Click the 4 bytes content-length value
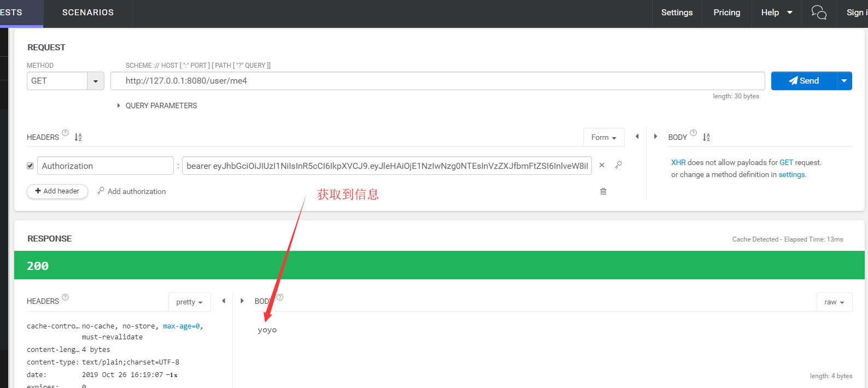 96,350
